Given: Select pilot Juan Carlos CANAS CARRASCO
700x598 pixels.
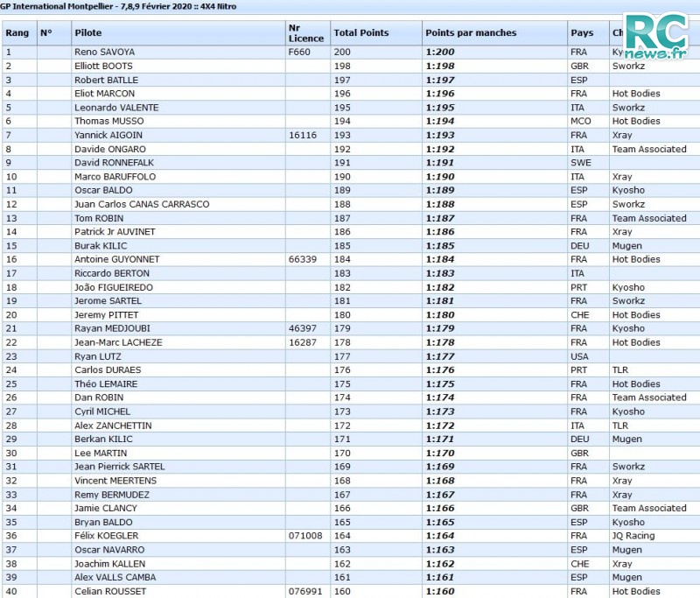Looking at the screenshot, I should pyautogui.click(x=142, y=205).
